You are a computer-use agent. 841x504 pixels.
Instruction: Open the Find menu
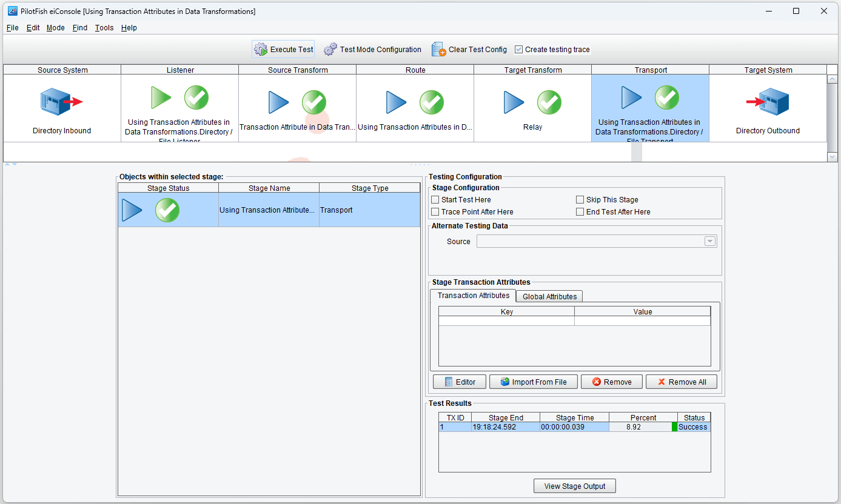(x=80, y=28)
